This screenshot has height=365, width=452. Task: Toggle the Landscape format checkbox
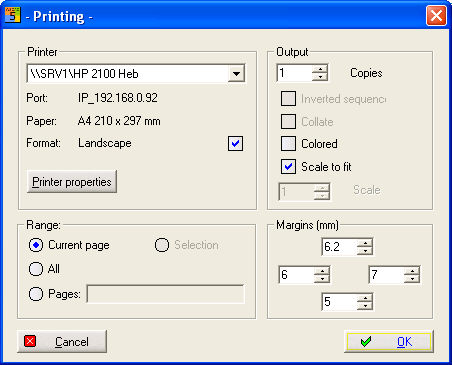click(235, 144)
